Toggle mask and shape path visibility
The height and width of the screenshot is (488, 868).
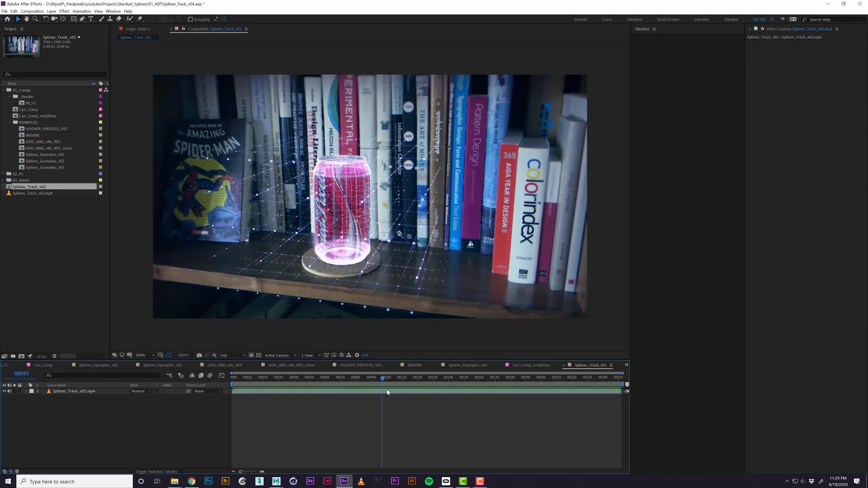168,355
